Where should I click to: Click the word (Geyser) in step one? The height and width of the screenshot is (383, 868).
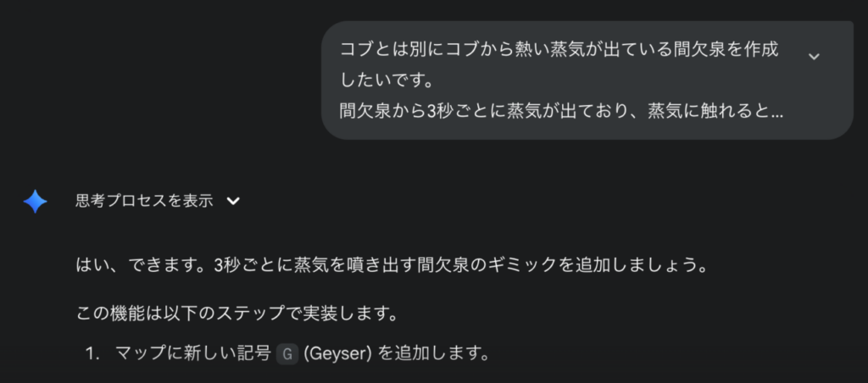337,353
